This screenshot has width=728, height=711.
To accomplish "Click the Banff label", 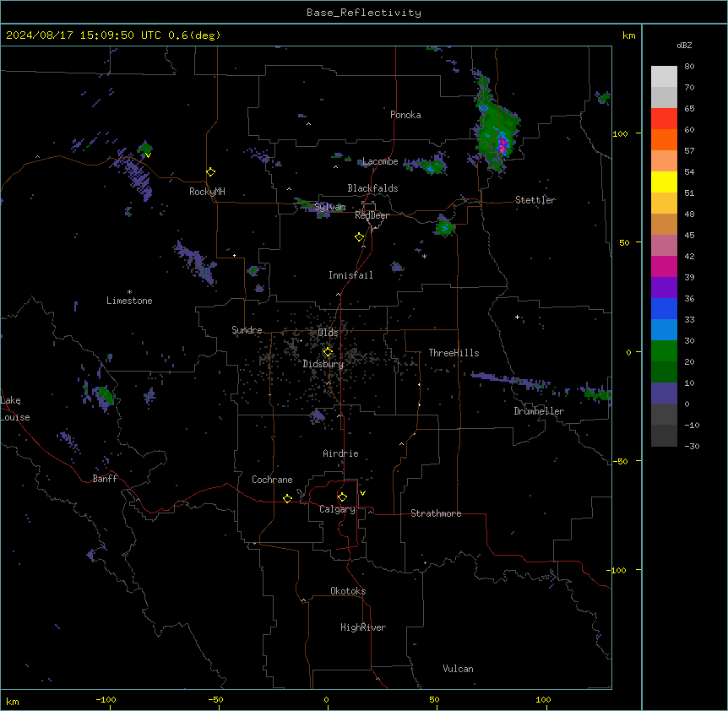I will [105, 479].
